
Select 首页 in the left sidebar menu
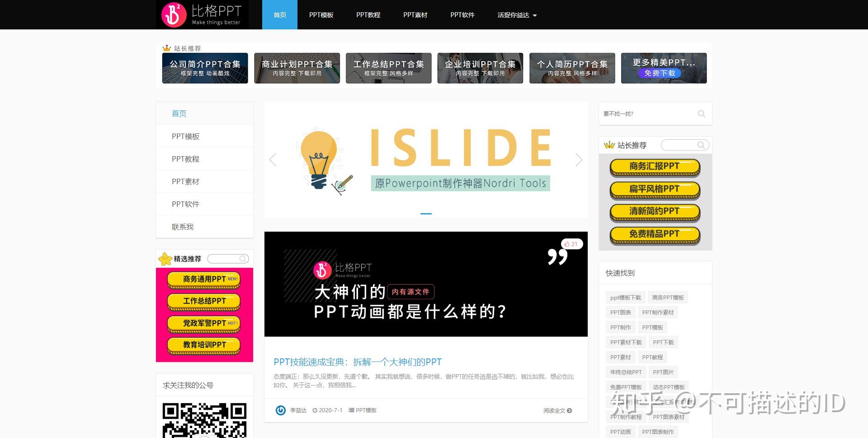[204, 114]
